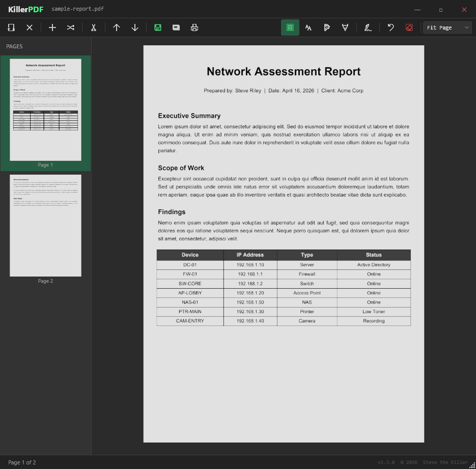
Task: Click the printer icon
Action: [x=194, y=27]
